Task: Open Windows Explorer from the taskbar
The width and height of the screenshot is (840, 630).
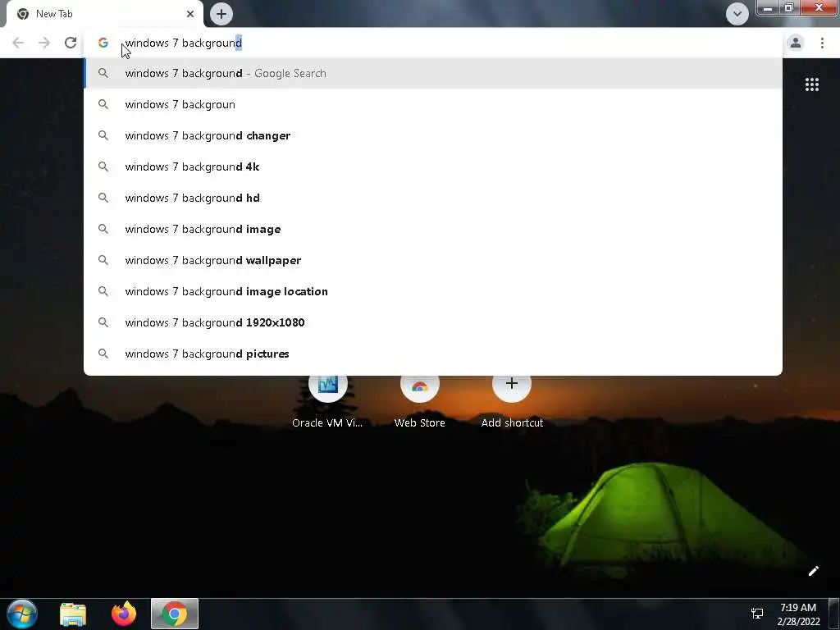Action: tap(73, 614)
